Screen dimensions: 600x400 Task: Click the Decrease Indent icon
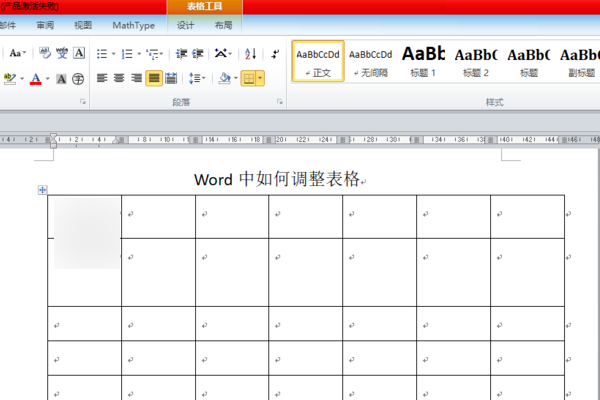(x=181, y=54)
